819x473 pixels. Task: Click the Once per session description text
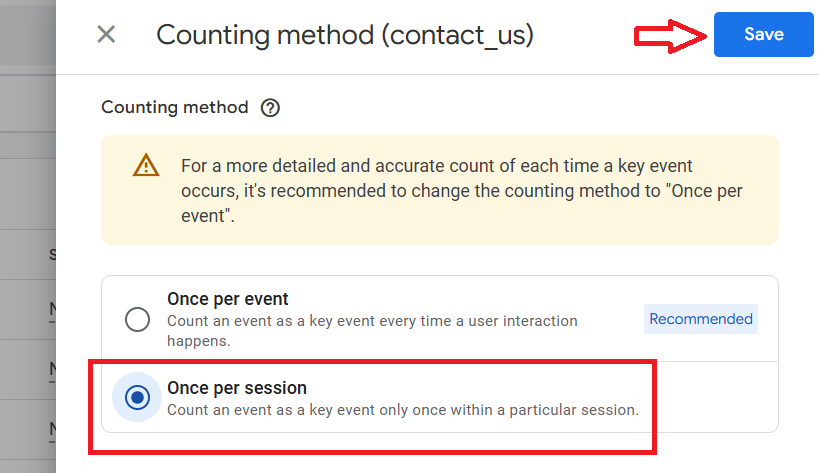point(402,409)
